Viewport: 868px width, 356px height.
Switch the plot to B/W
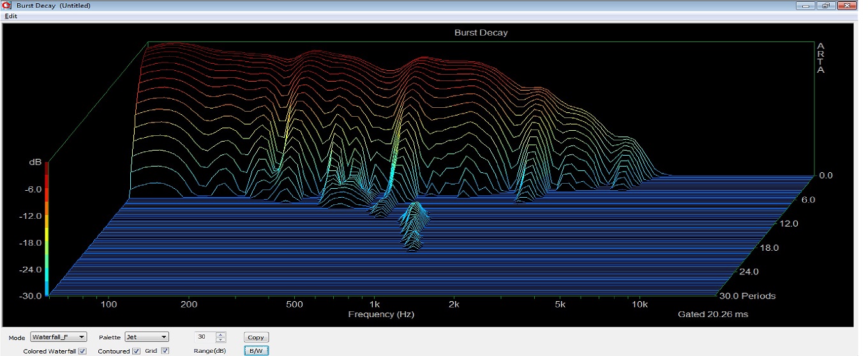257,351
